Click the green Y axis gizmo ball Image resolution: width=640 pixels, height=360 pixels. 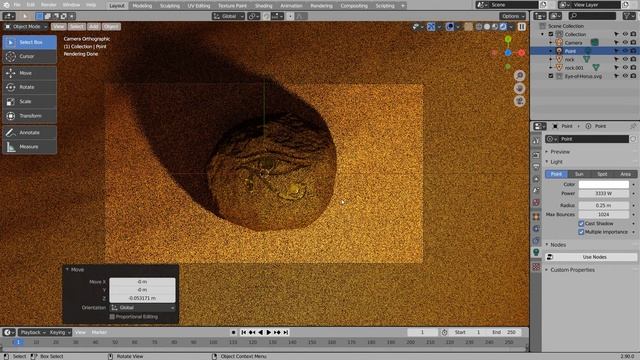coord(508,39)
